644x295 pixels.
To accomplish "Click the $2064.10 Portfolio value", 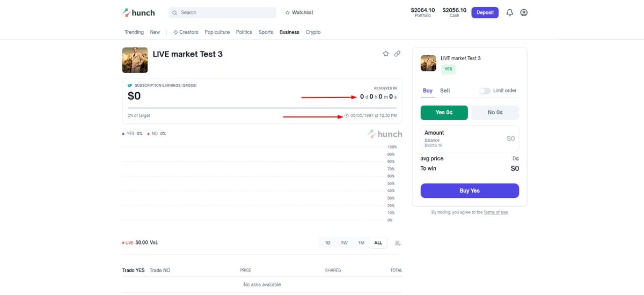I will tap(423, 12).
